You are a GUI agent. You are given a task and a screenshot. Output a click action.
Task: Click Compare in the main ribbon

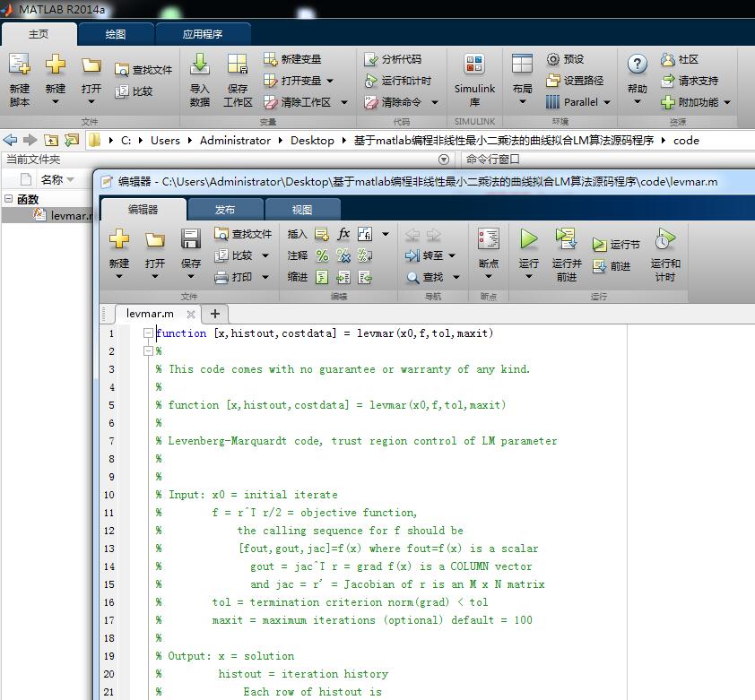click(x=134, y=91)
